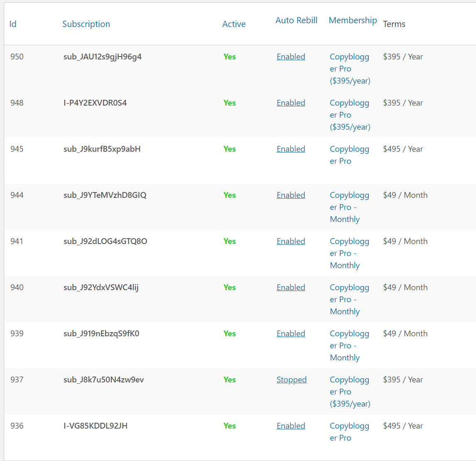Click the Terms column header

coord(394,24)
